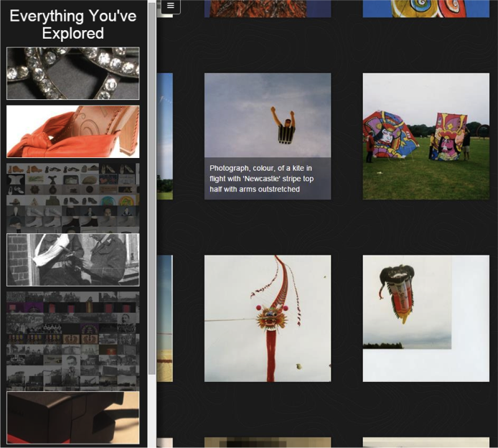Select the partially hidden left image beside Newcastle kite
The width and height of the screenshot is (498, 448).
pyautogui.click(x=165, y=136)
